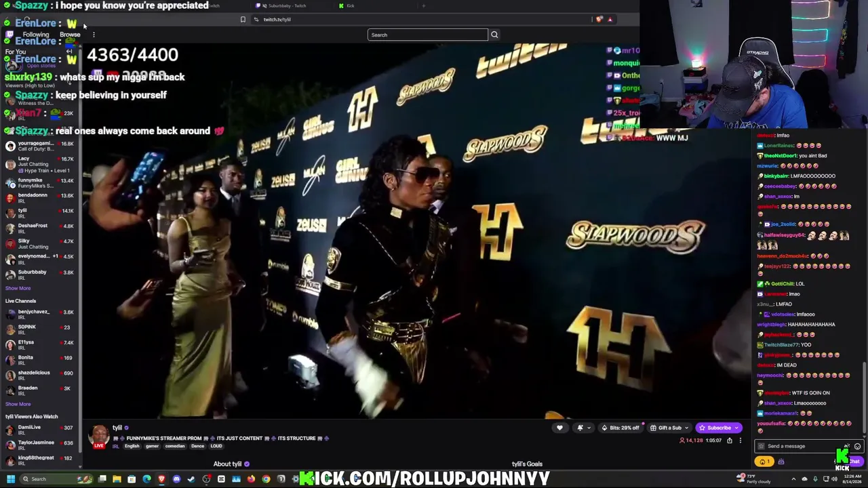This screenshot has height=488, width=868.
Task: Open SOPINK live channel
Action: (x=41, y=329)
